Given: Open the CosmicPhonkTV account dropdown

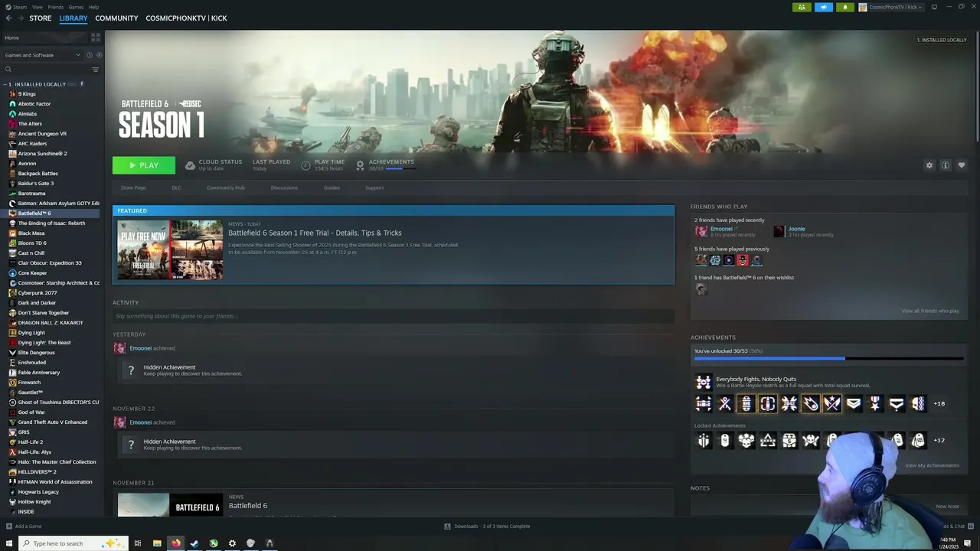Looking at the screenshot, I should pos(891,7).
